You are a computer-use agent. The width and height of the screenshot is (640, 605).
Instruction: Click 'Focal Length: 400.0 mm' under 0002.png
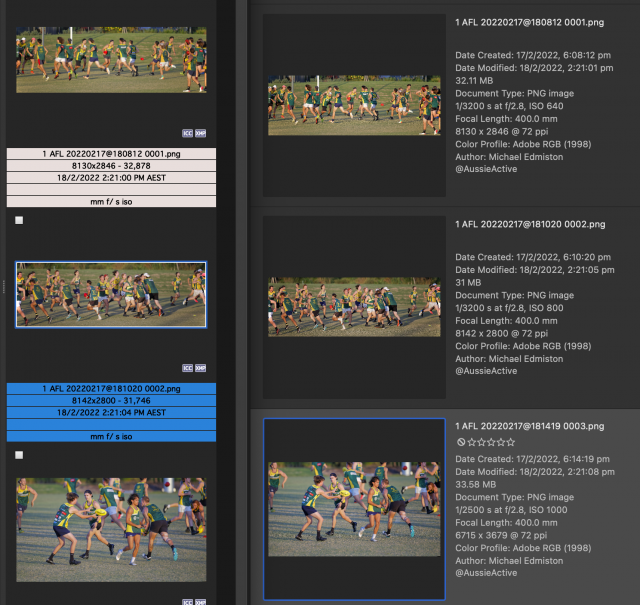(x=506, y=321)
